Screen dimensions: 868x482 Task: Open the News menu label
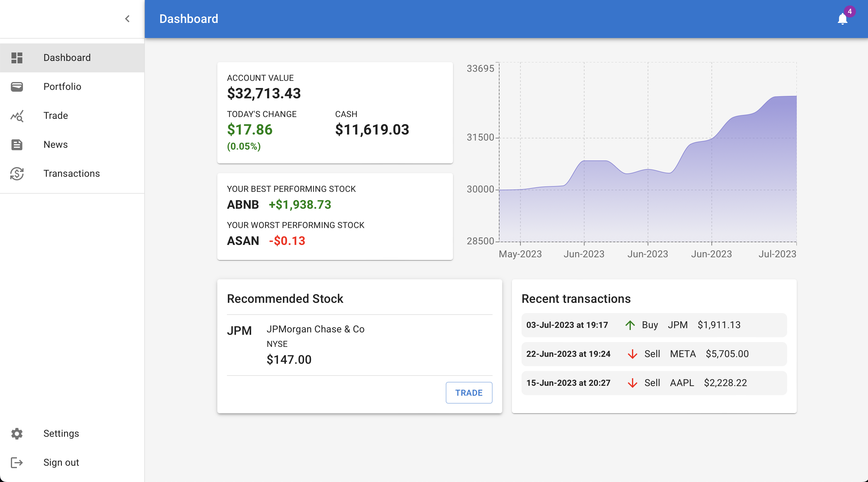click(56, 144)
